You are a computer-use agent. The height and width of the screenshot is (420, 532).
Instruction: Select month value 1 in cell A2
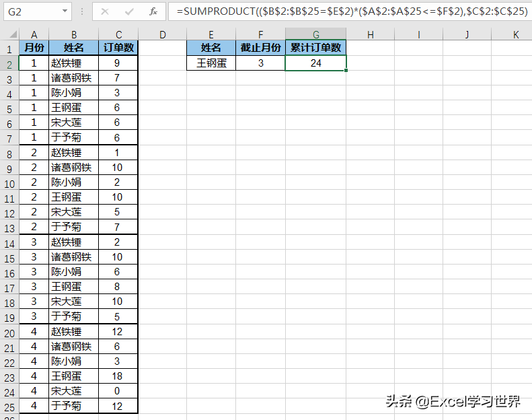click(x=34, y=63)
